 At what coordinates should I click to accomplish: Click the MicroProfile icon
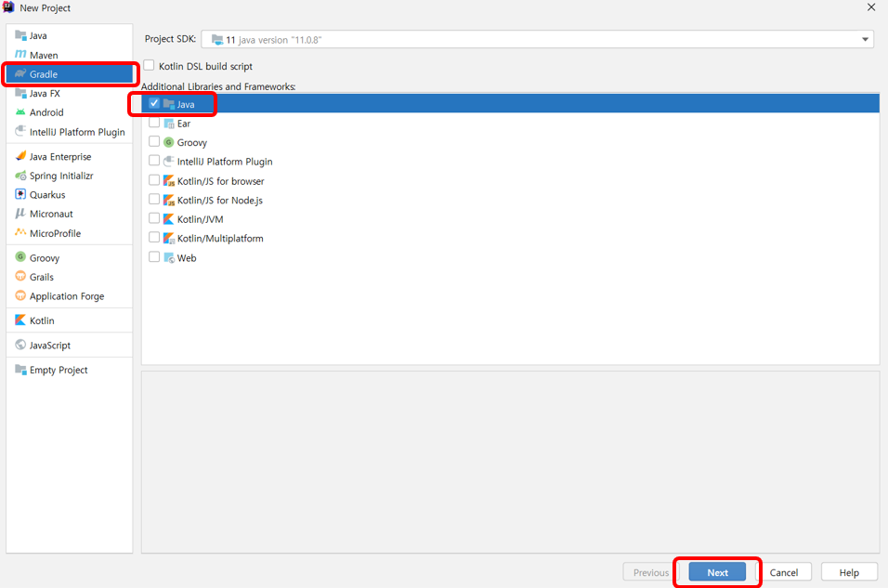tap(20, 232)
